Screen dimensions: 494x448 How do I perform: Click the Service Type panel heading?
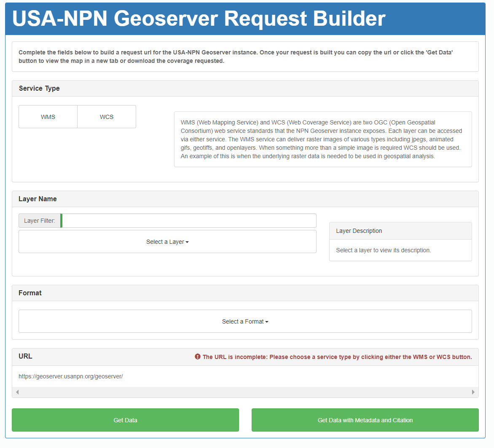[x=39, y=89]
